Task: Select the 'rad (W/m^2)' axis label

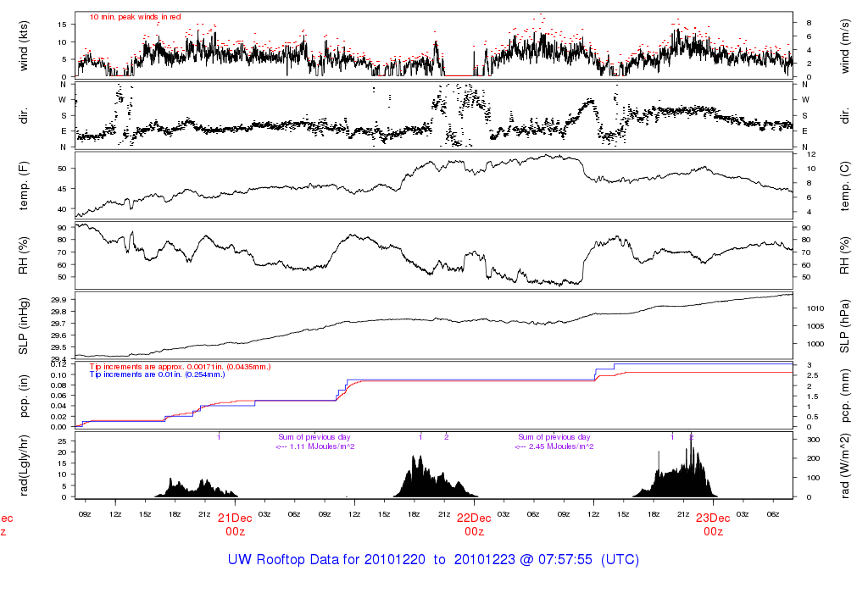Action: [x=845, y=466]
